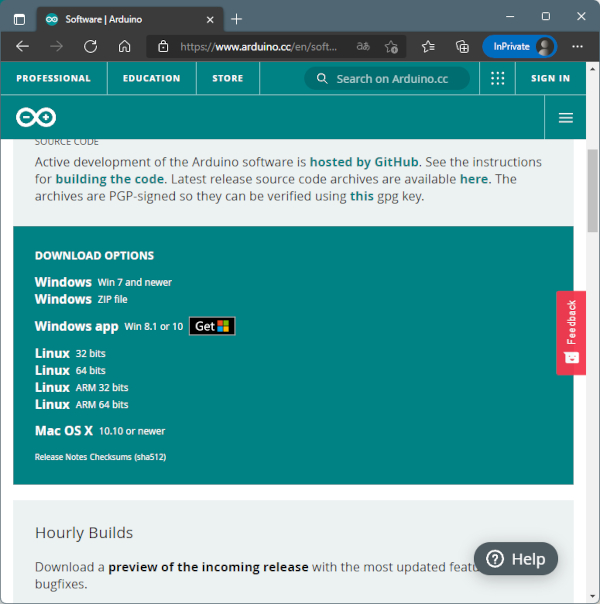Click the address bar URL
Image resolution: width=600 pixels, height=604 pixels.
[258, 47]
